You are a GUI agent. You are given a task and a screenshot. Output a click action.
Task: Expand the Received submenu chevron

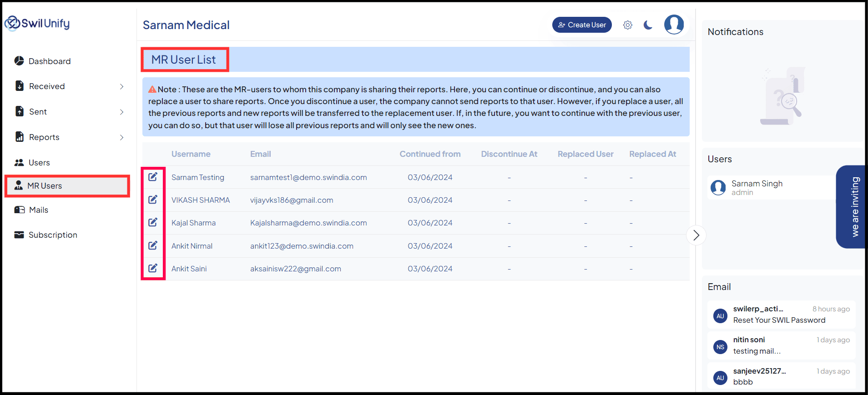pos(121,86)
